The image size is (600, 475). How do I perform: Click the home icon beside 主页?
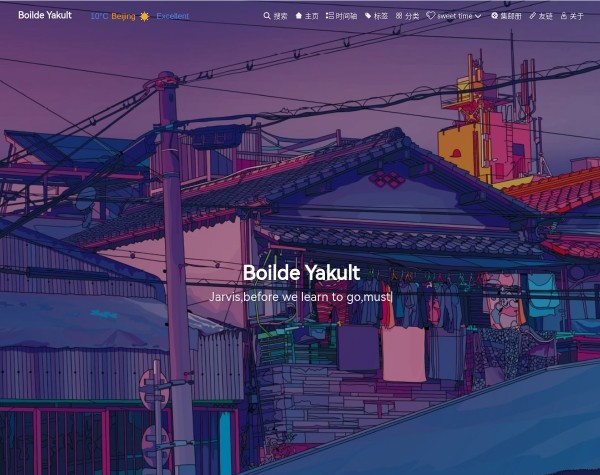[x=298, y=16]
